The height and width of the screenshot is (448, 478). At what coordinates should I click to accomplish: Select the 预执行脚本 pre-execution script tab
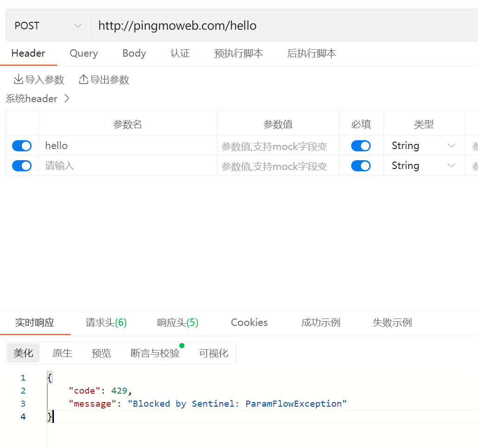[238, 53]
